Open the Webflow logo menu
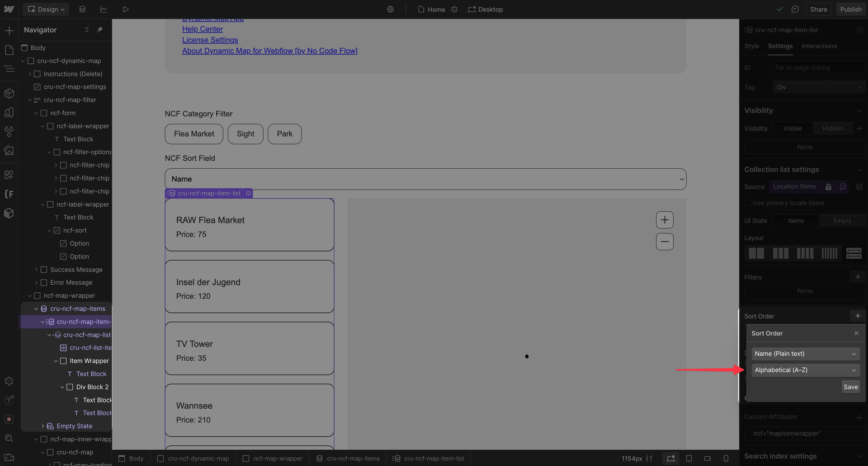Viewport: 868px width, 466px height. 9,9
